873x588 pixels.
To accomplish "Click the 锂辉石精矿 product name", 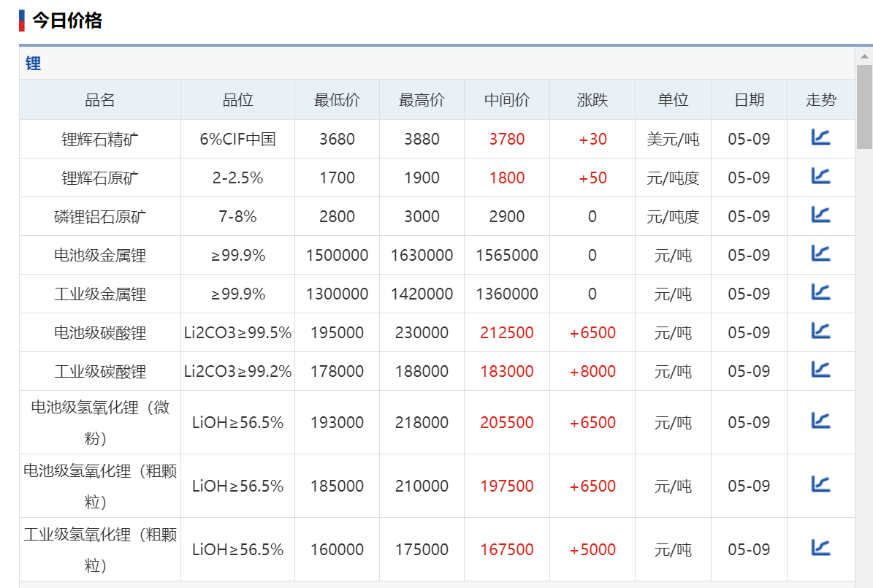I will pos(100,139).
